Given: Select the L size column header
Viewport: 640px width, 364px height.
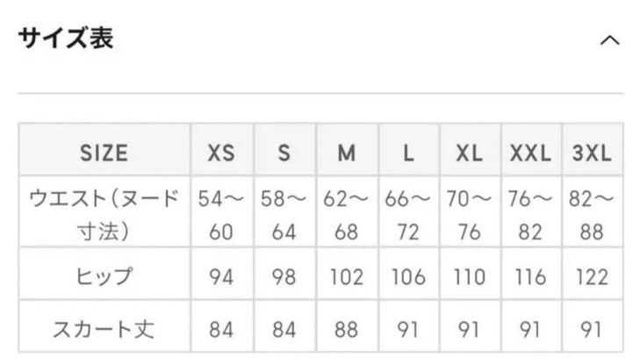Looking at the screenshot, I should (x=408, y=153).
